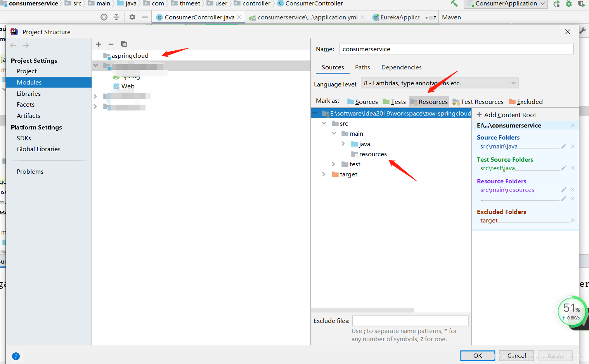Click the Add Content Root button
The height and width of the screenshot is (364, 589).
(506, 114)
